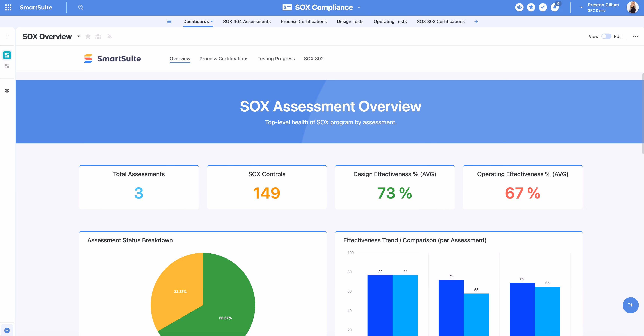The width and height of the screenshot is (644, 336).
Task: Open the AI sparkle assistant button
Action: coord(631,305)
